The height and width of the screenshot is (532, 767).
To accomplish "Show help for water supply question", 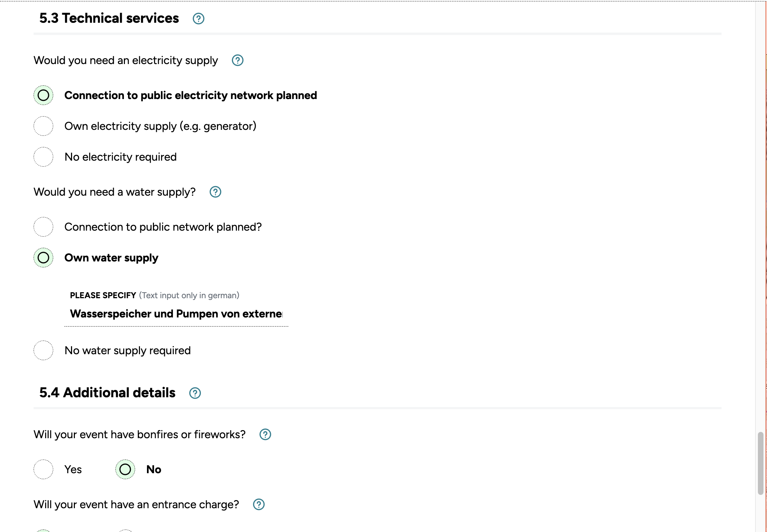I will click(x=215, y=192).
